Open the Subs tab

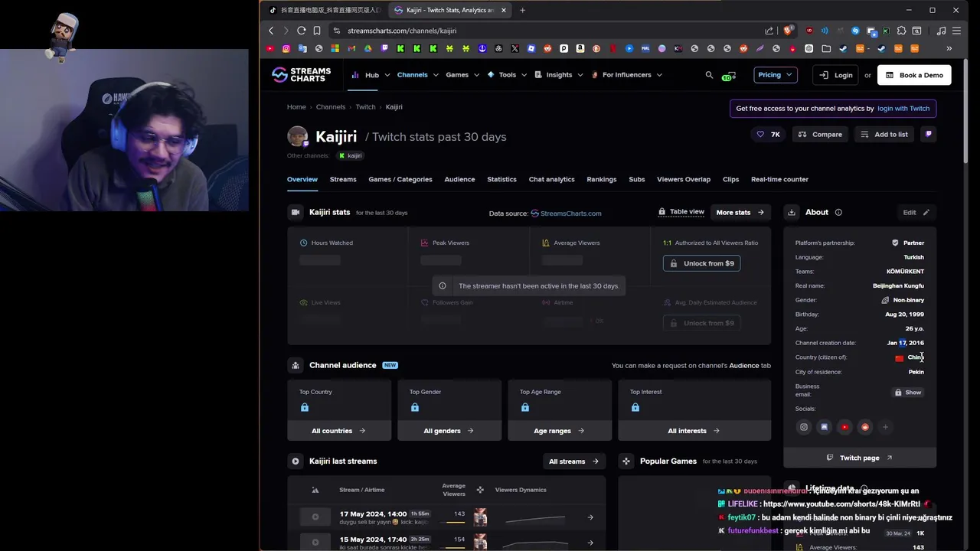637,179
